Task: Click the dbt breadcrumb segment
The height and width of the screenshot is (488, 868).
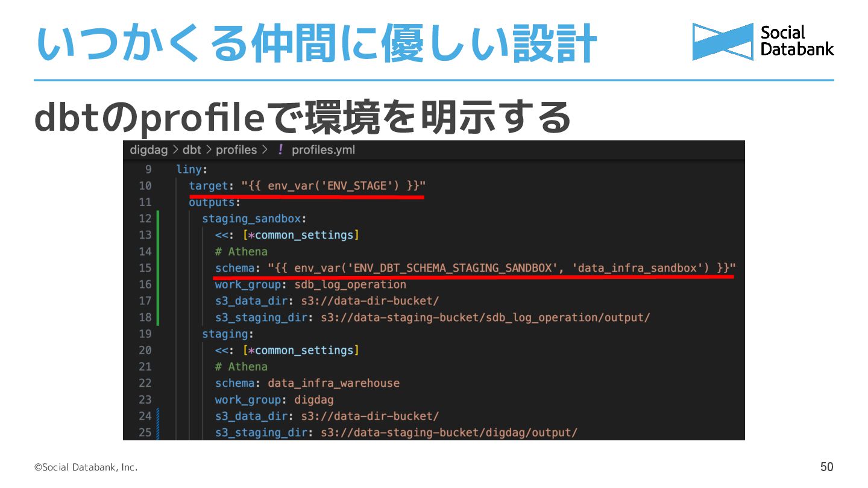Action: [x=192, y=149]
